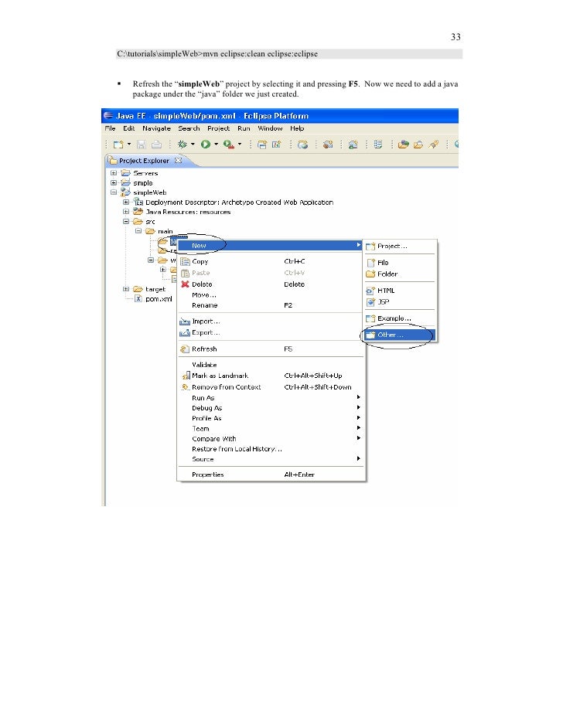Select the Project Explorer tab
Image resolution: width=563 pixels, height=728 pixels.
144,161
